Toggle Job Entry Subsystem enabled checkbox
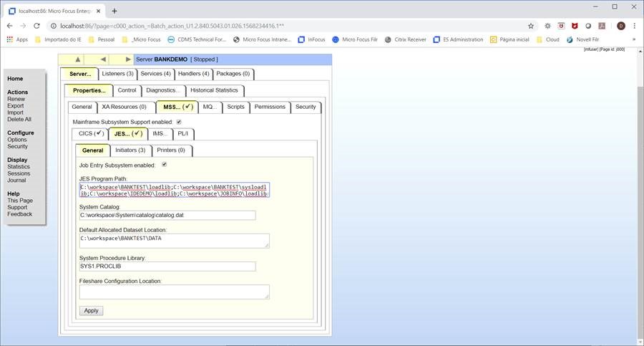The image size is (644, 346). (164, 165)
